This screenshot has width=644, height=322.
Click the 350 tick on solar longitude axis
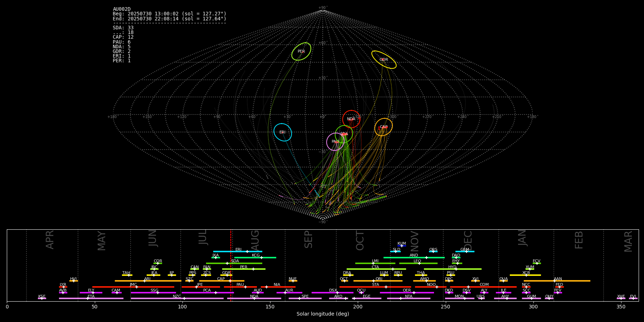[x=621, y=307]
